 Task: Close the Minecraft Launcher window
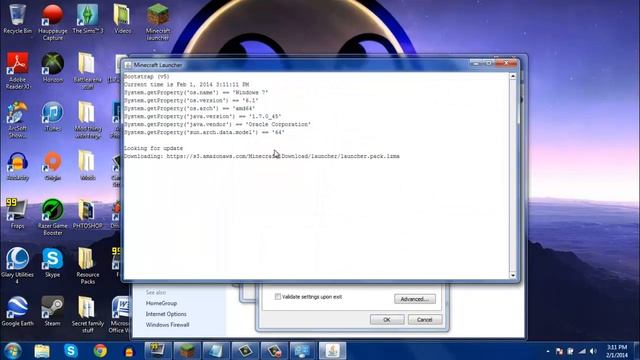(x=507, y=63)
